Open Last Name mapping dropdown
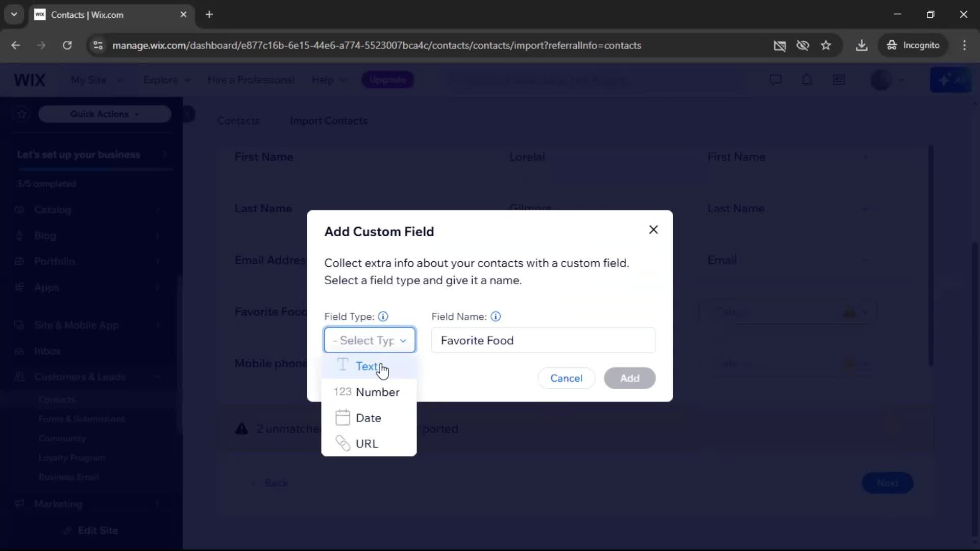Image resolution: width=980 pixels, height=551 pixels. [788, 209]
